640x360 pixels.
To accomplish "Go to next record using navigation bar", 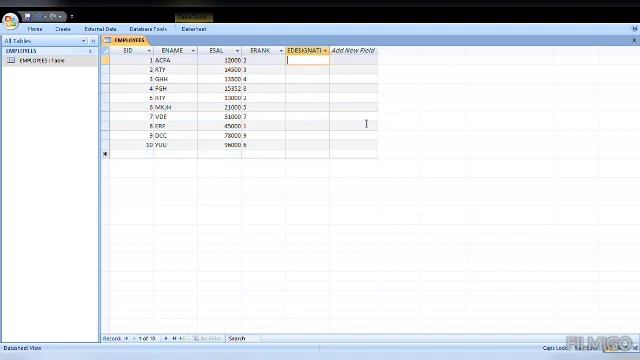I will (166, 338).
